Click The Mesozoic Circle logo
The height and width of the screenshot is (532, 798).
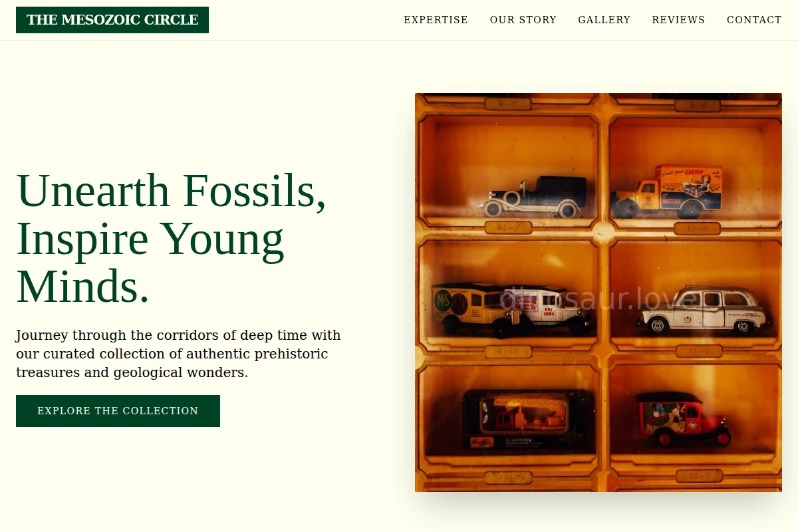pyautogui.click(x=112, y=20)
